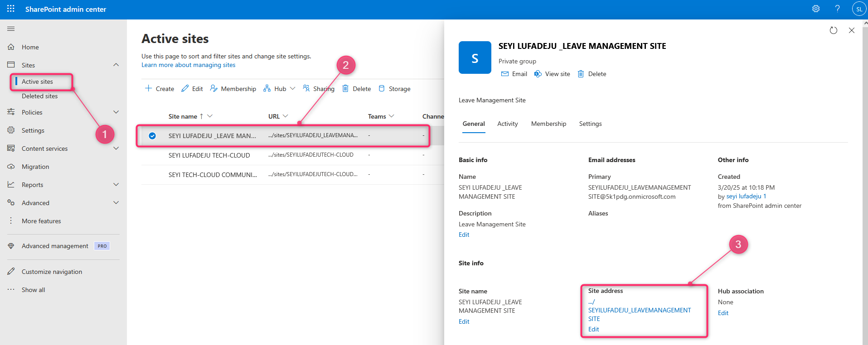Select Deleted sites in the navigation

click(x=40, y=96)
